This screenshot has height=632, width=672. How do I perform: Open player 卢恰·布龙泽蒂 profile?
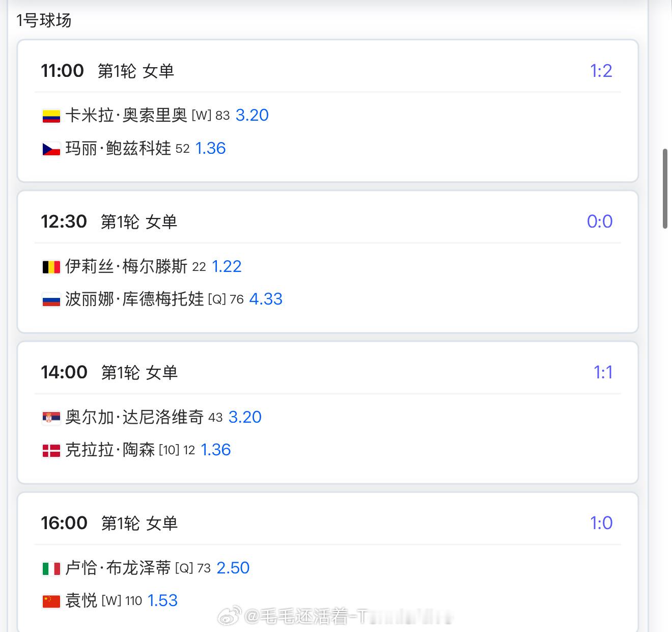118,568
